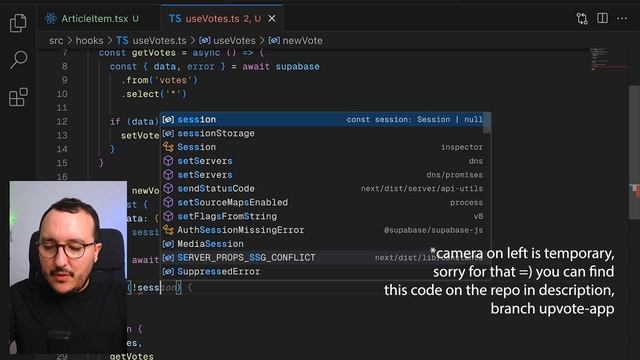The height and width of the screenshot is (360, 640).
Task: Click the hooks breadcrumb
Action: click(89, 41)
